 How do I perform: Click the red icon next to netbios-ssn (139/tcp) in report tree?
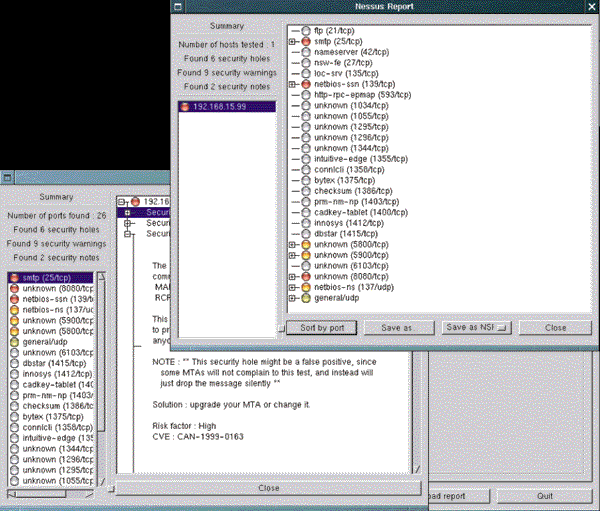[x=305, y=84]
